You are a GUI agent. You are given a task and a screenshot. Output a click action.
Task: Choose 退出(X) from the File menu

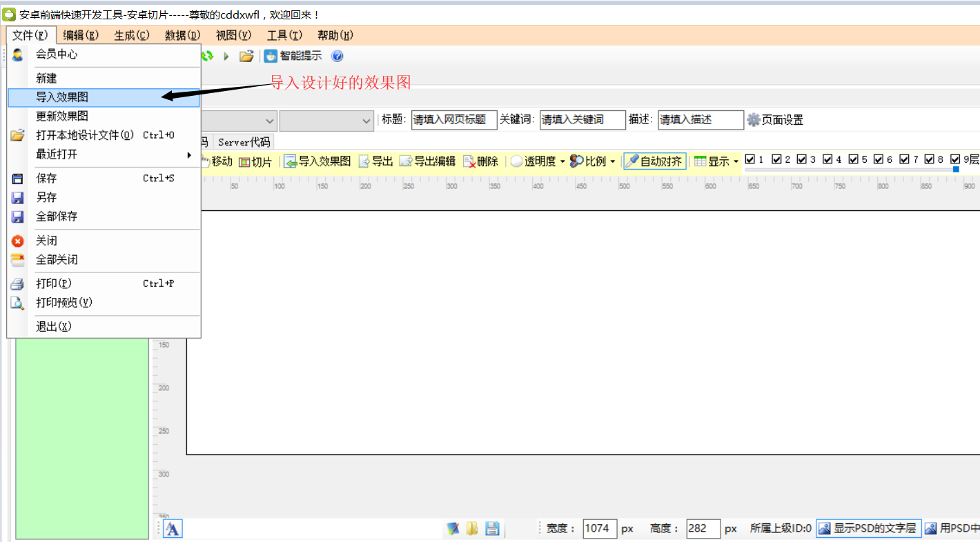click(104, 327)
